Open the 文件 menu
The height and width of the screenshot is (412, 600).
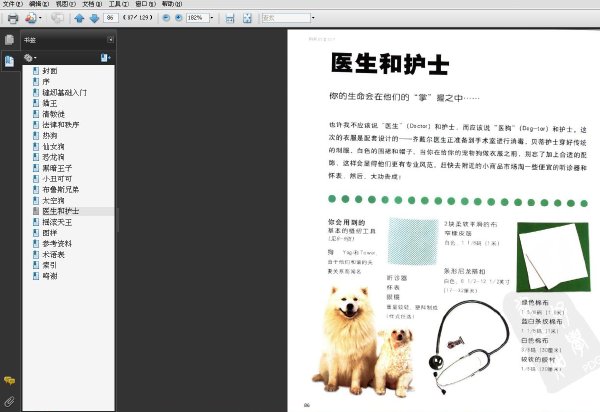point(13,4)
